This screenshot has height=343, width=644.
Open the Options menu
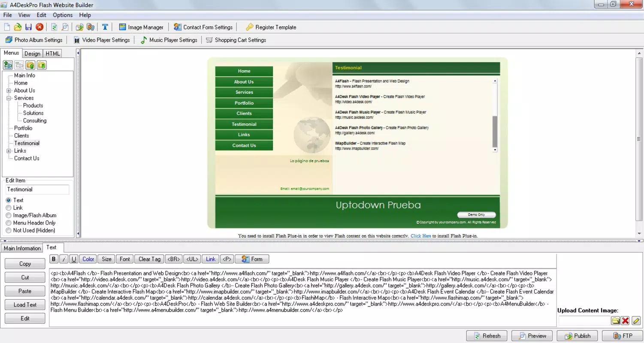coord(63,15)
